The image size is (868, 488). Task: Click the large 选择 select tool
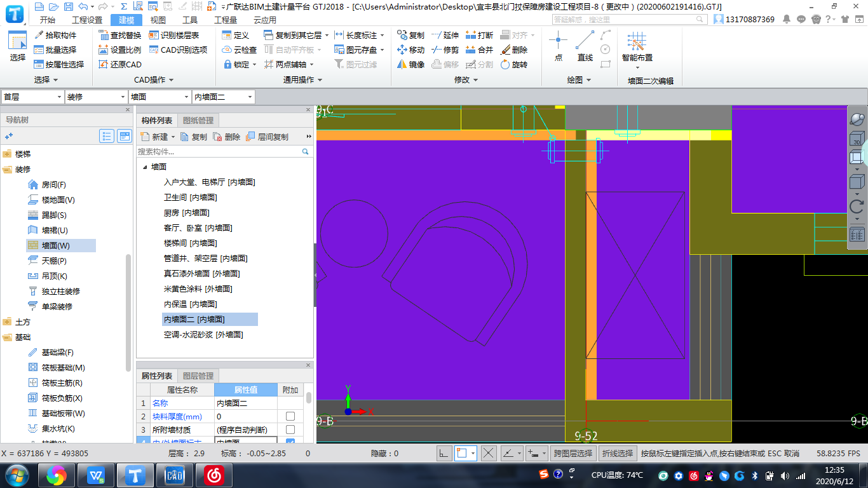[x=17, y=46]
